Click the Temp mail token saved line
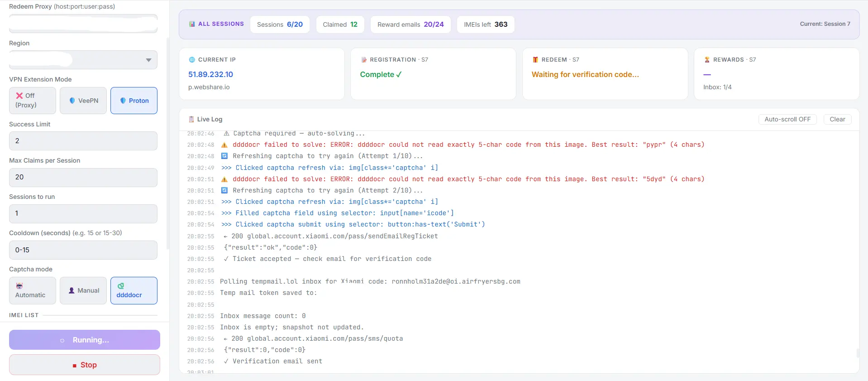This screenshot has width=868, height=381. 269,293
